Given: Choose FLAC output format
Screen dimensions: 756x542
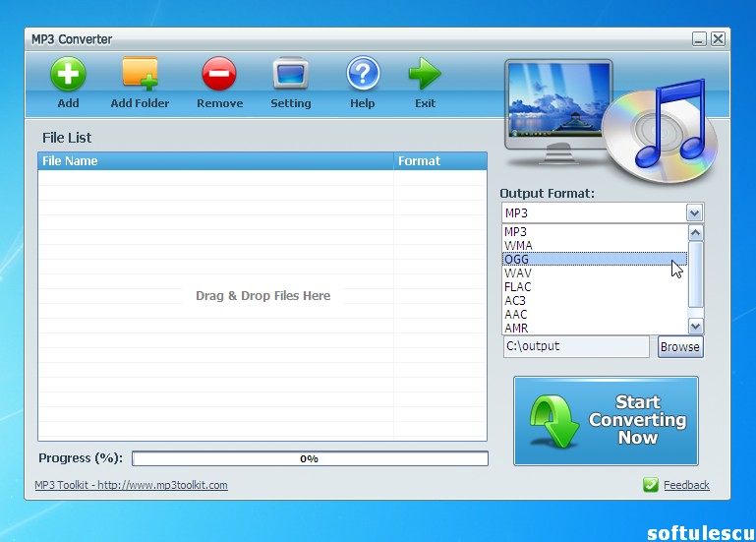Looking at the screenshot, I should pos(595,286).
